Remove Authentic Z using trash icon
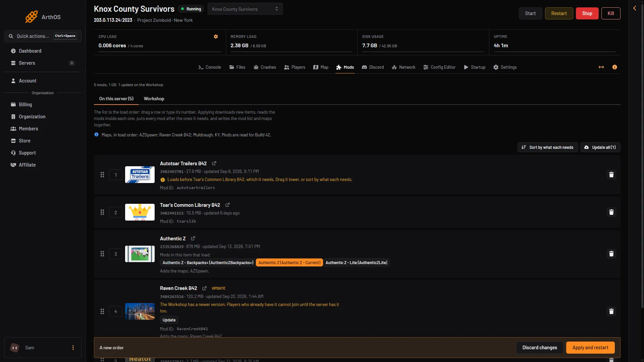 [611, 254]
